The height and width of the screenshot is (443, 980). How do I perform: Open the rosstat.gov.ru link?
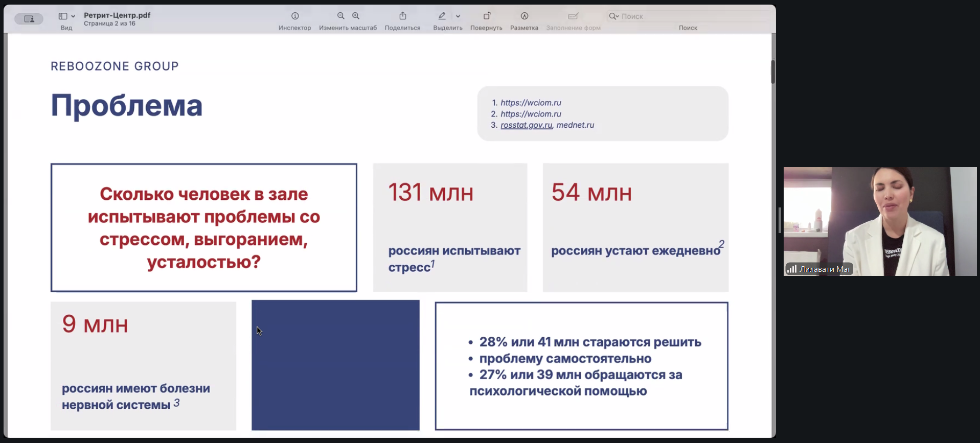coord(526,125)
